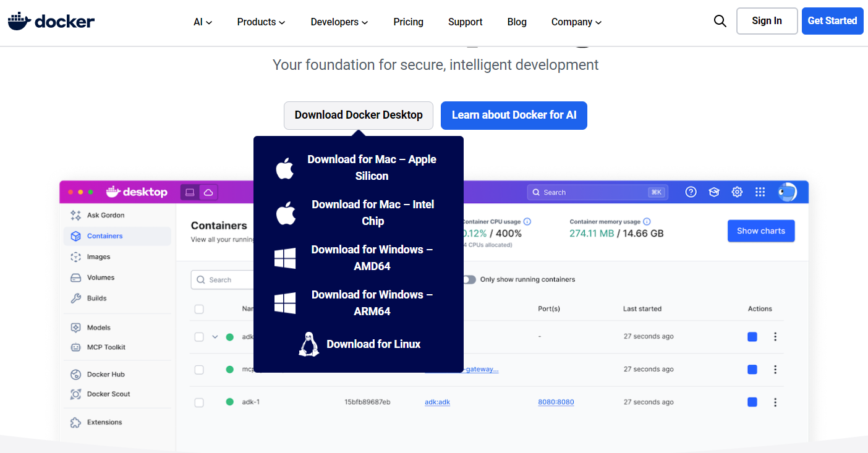Open the Blog page
Viewport: 868px width, 453px height.
517,22
